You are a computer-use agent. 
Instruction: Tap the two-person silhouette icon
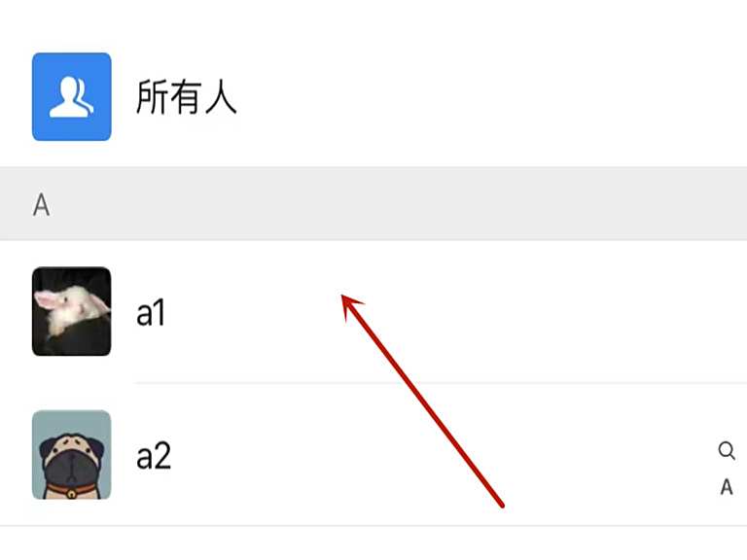71,96
